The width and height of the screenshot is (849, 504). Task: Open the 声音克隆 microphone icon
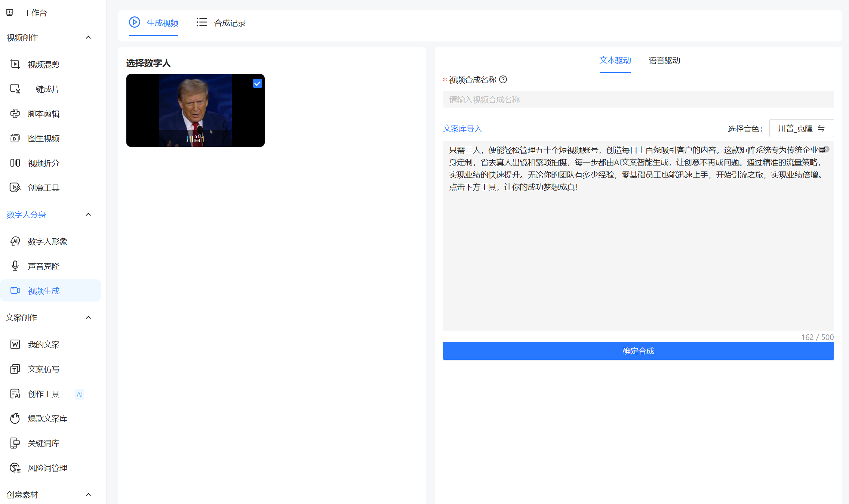point(15,266)
